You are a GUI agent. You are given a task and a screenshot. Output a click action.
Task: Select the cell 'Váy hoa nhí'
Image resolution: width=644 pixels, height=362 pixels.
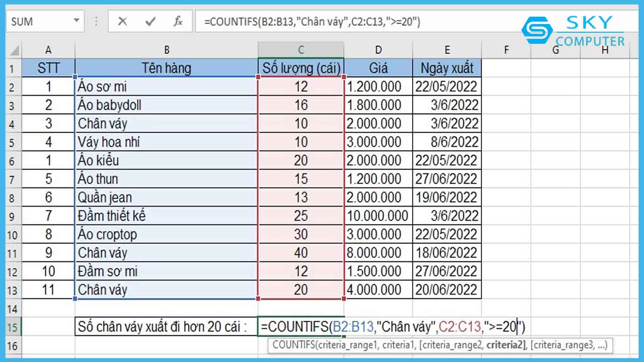(167, 142)
